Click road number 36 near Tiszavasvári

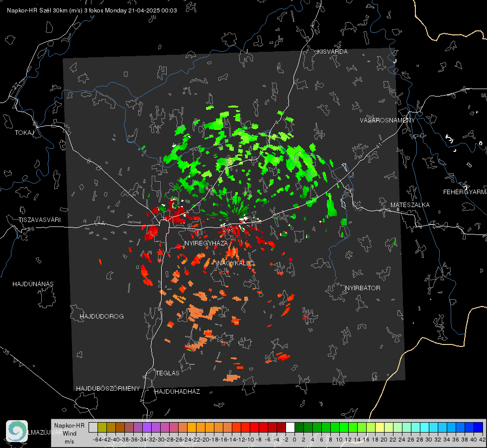31,229
